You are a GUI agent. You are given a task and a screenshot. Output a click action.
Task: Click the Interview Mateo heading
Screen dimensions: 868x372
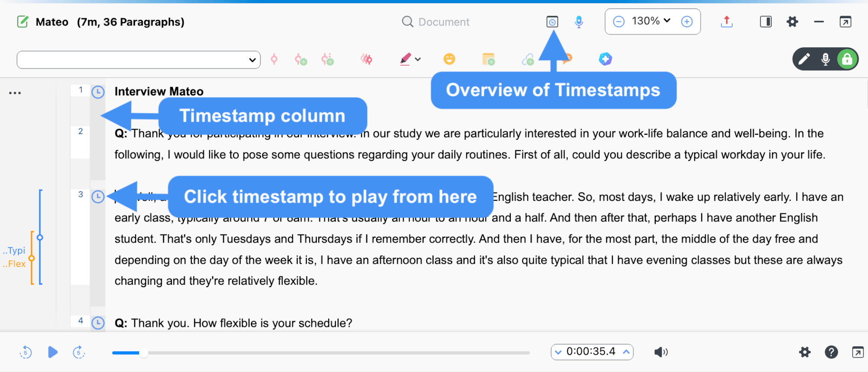[159, 92]
